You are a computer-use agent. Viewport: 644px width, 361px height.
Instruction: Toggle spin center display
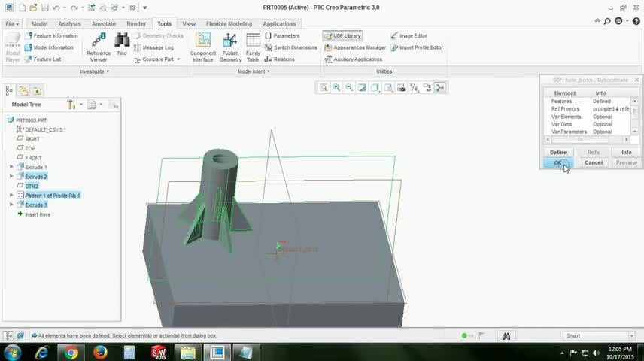click(x=440, y=87)
